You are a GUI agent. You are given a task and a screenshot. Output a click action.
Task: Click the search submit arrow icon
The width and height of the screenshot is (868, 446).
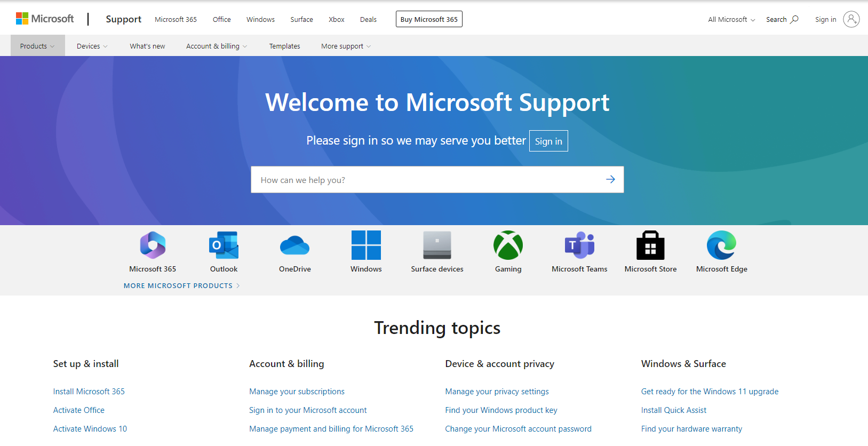pos(610,180)
